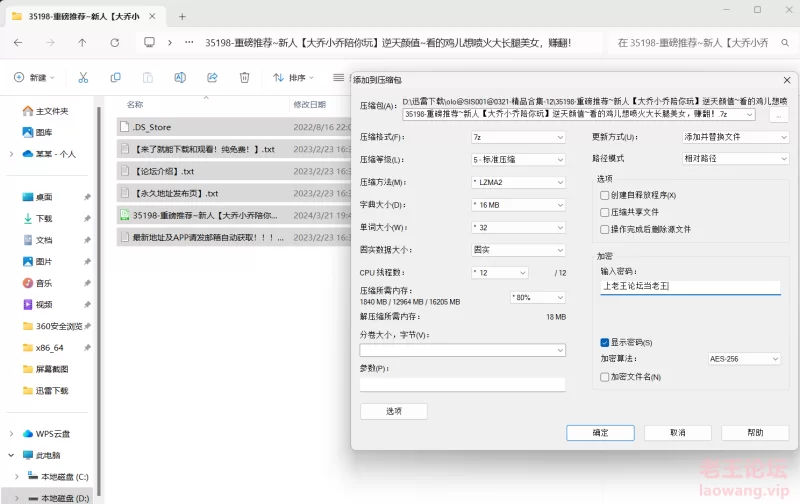Enable 创建自释放程序 checkbox
The image size is (800, 504).
point(604,195)
